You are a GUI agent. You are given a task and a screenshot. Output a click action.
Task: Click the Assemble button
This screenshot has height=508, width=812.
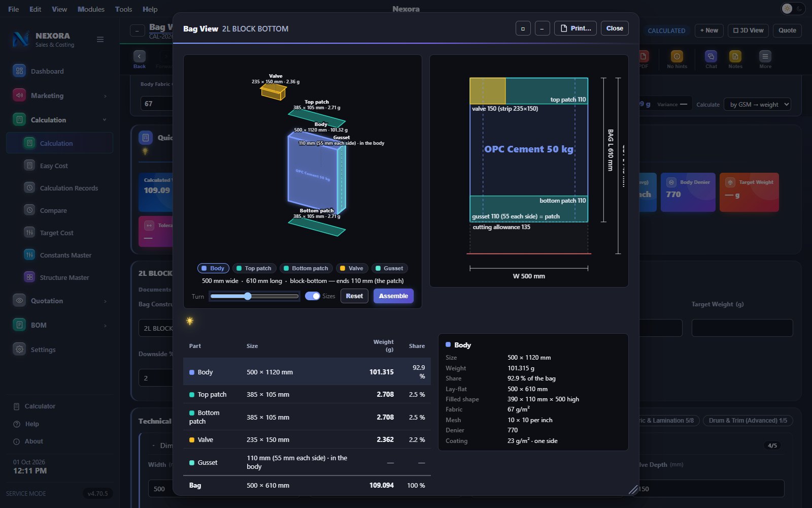(393, 296)
